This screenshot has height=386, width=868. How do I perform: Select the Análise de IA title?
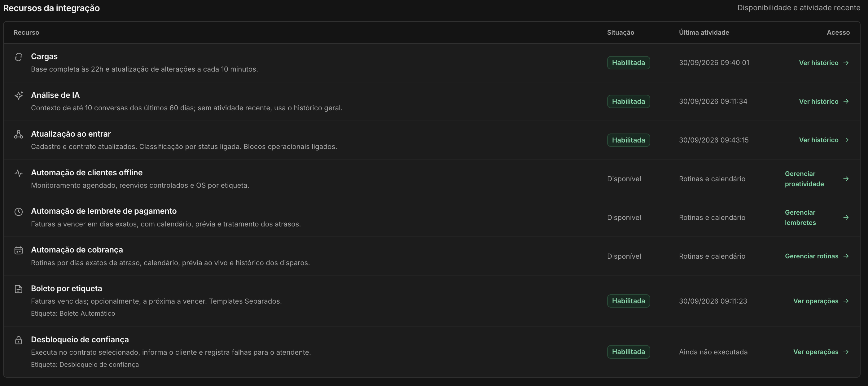click(x=55, y=95)
